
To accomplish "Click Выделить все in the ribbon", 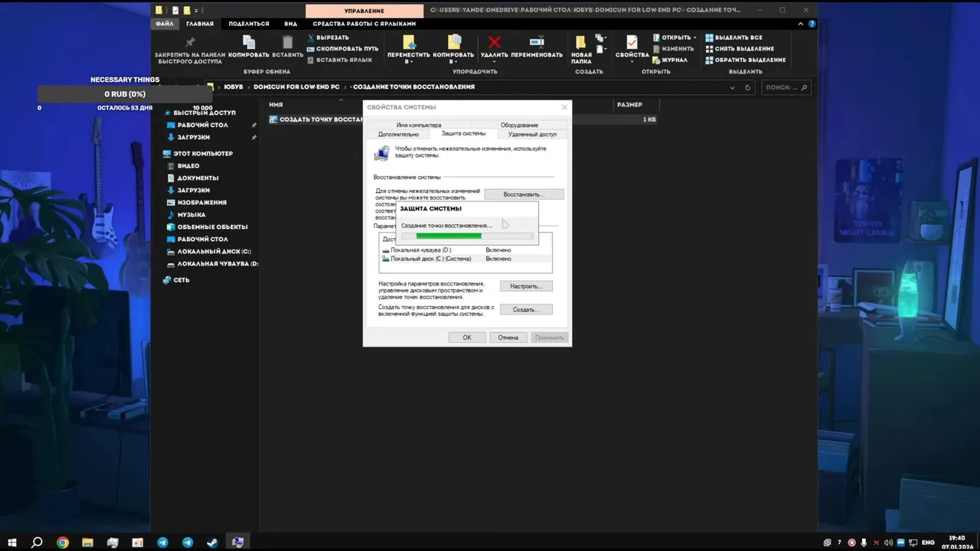I will pos(734,37).
